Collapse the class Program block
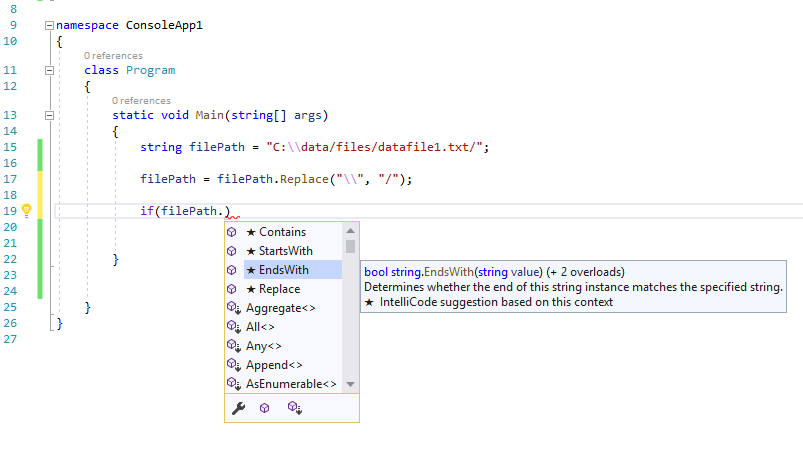Screen dimensions: 803x455 49,70
